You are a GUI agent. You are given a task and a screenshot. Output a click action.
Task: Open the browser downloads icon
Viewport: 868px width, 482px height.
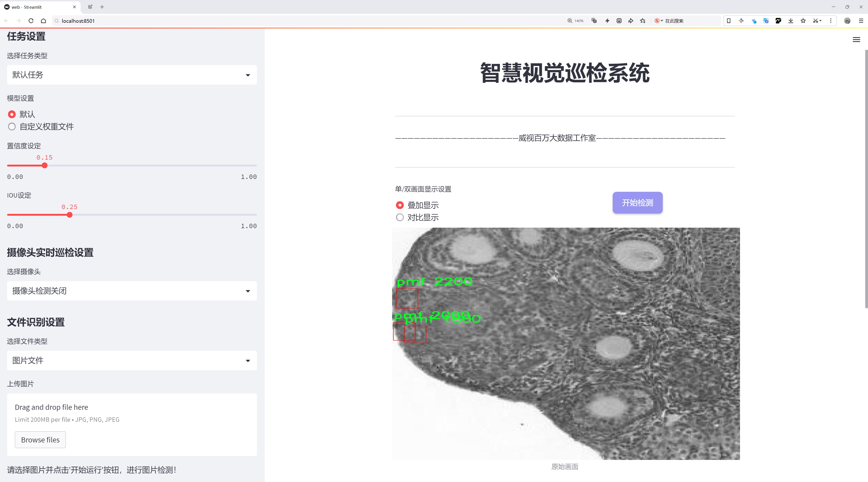click(791, 21)
